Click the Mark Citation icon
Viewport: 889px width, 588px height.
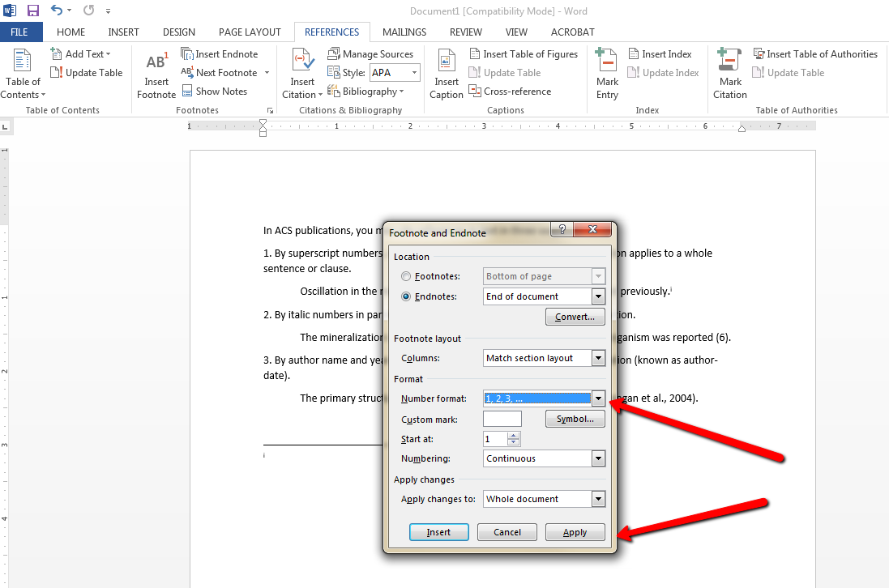point(729,71)
